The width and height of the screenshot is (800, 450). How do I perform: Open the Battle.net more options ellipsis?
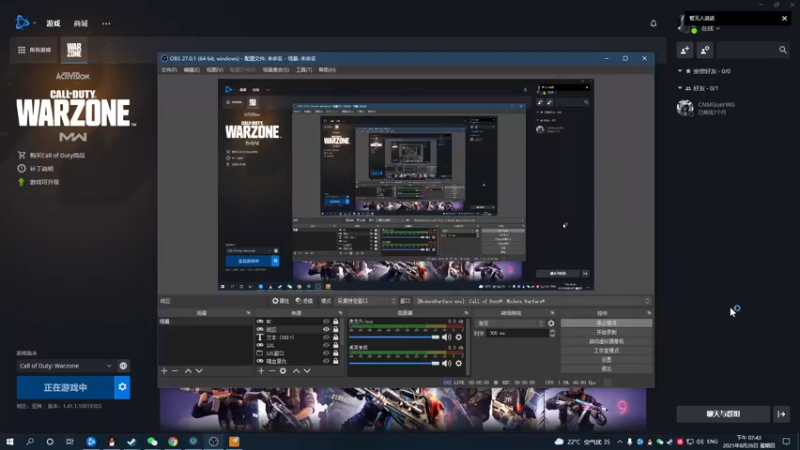[106, 23]
